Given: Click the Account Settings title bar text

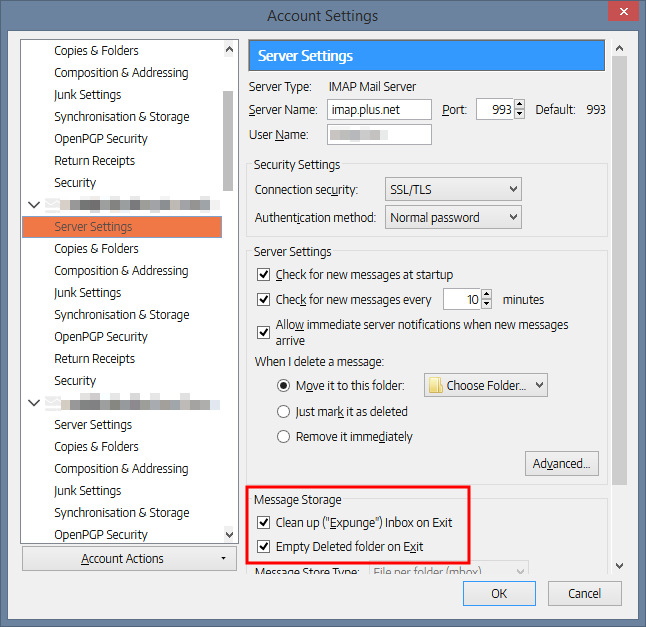Looking at the screenshot, I should point(322,16).
